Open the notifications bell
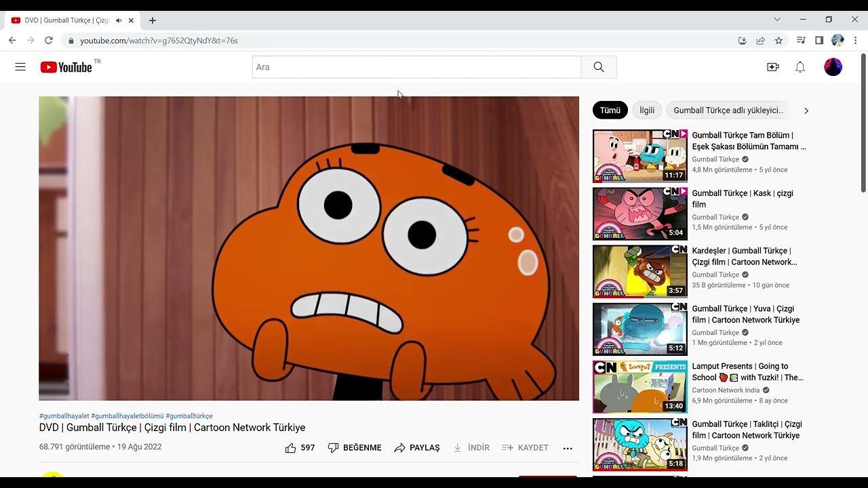 pyautogui.click(x=800, y=67)
